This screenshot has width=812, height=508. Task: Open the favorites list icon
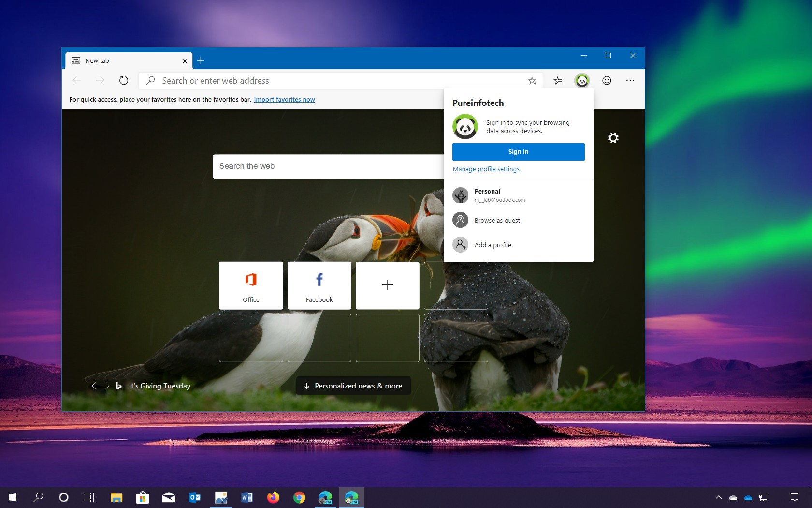tap(558, 81)
